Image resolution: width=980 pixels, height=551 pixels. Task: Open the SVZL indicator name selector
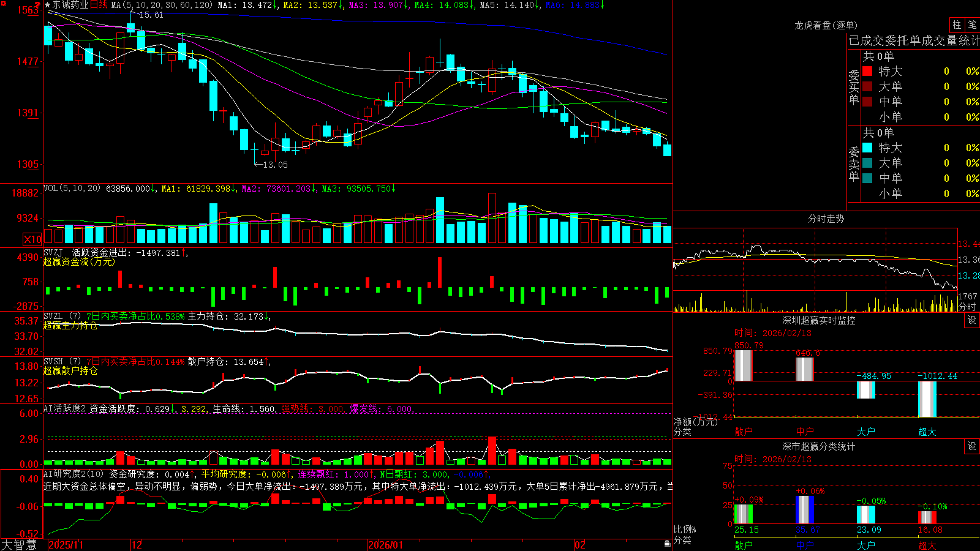tap(53, 316)
